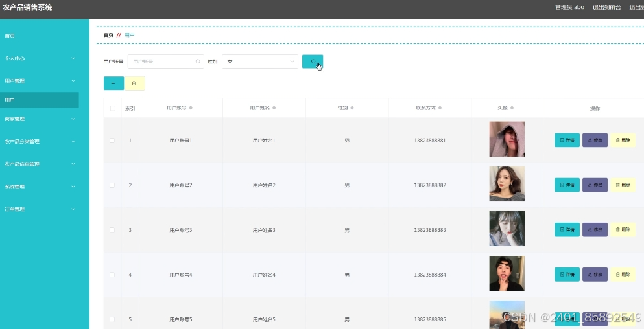The width and height of the screenshot is (644, 329).
Task: Click search icon inside 用户账号 field
Action: [198, 62]
